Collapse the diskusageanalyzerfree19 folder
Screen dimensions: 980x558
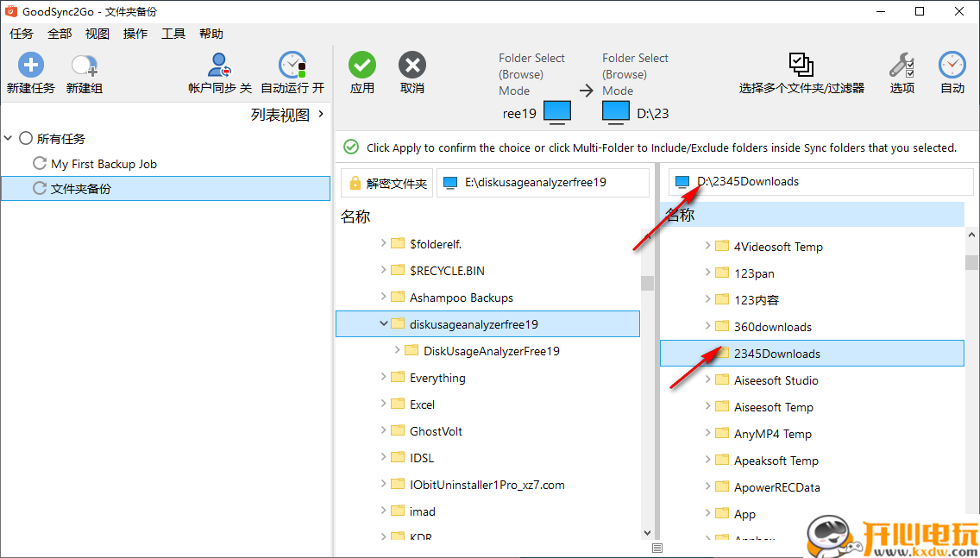[x=384, y=324]
